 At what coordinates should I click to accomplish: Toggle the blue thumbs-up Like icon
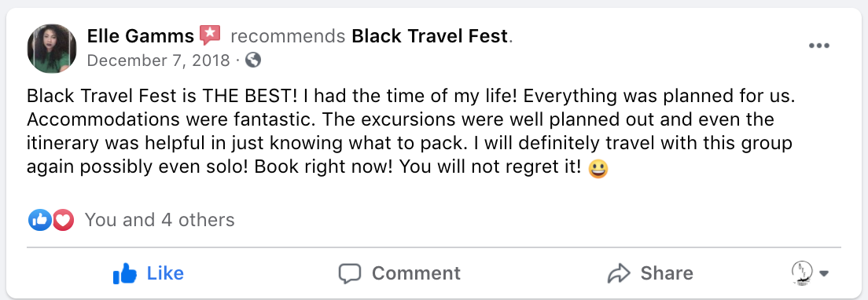pos(124,273)
